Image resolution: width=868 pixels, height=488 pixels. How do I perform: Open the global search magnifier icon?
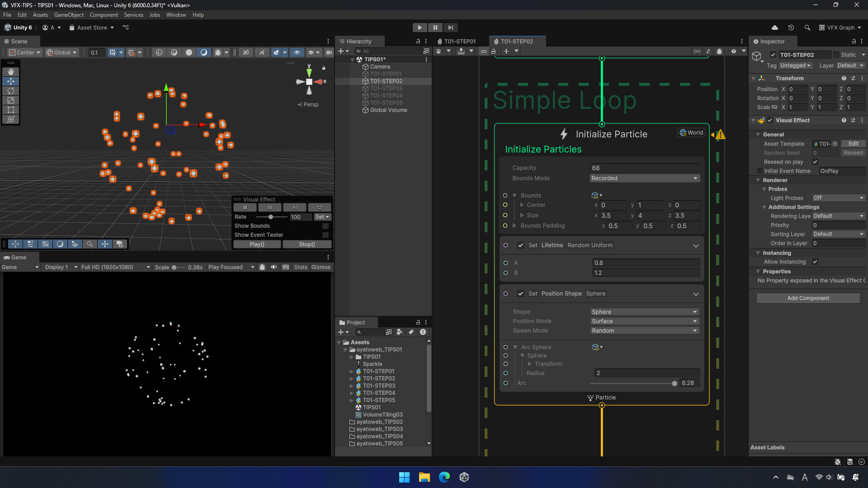pyautogui.click(x=807, y=28)
